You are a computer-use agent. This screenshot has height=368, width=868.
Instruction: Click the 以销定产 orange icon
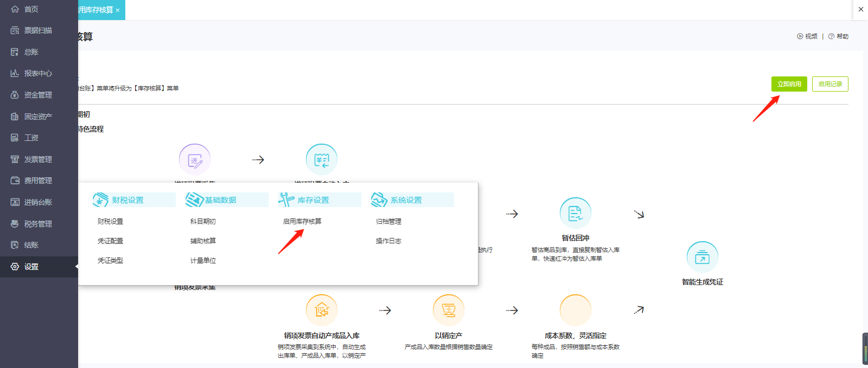point(449,310)
